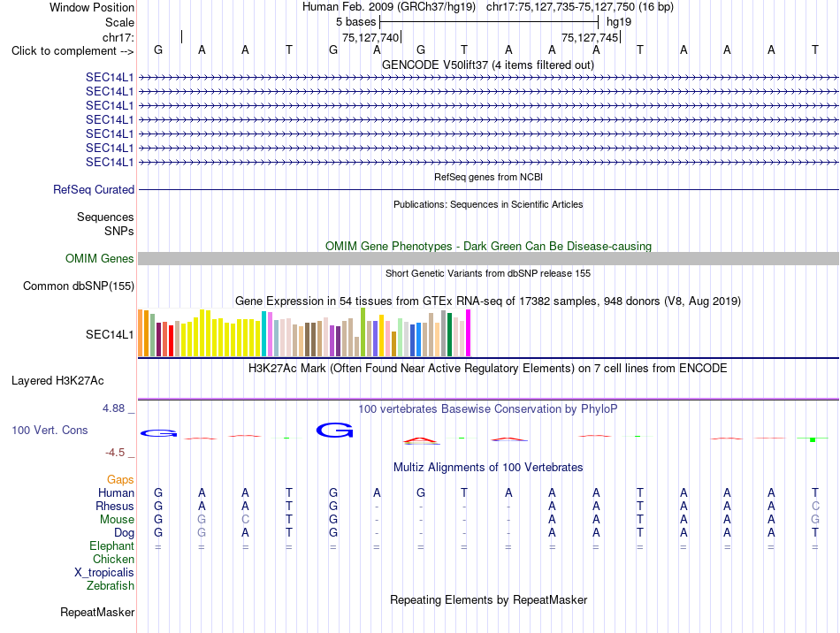
Task: Click the first orange GTEx tissue bar
Action: (x=141, y=332)
